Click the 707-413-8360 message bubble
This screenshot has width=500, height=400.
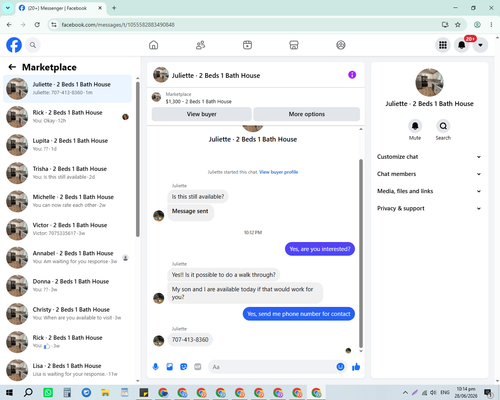(190, 340)
